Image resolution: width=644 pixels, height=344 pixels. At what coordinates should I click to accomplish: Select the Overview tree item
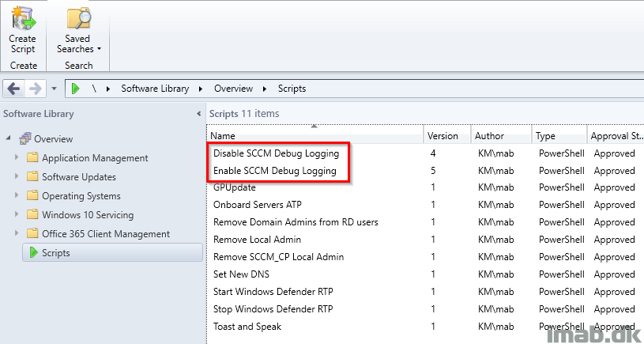click(54, 139)
